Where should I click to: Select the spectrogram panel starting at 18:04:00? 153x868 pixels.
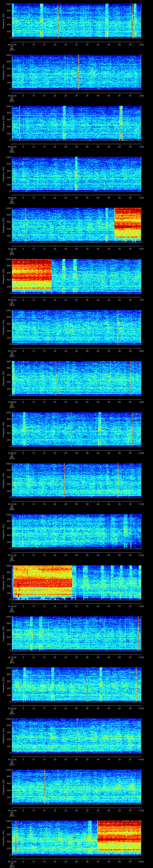click(76, 174)
